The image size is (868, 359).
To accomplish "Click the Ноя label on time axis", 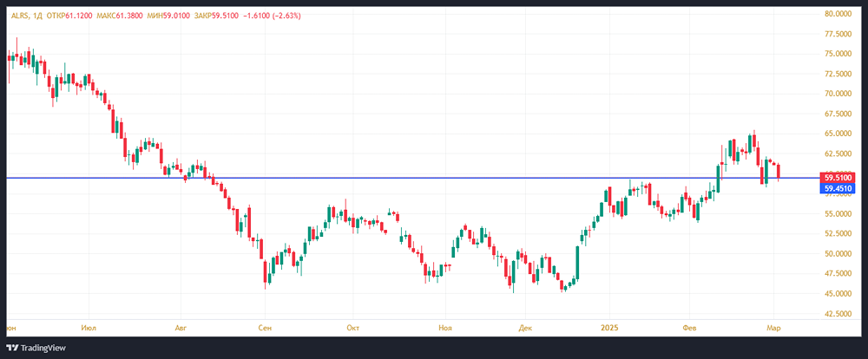I will point(444,328).
